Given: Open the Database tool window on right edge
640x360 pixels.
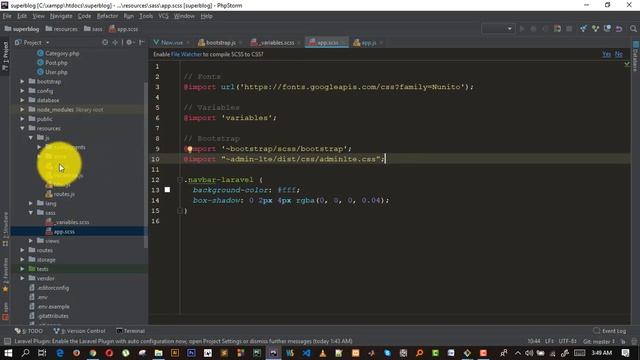Looking at the screenshot, I should click(x=636, y=55).
